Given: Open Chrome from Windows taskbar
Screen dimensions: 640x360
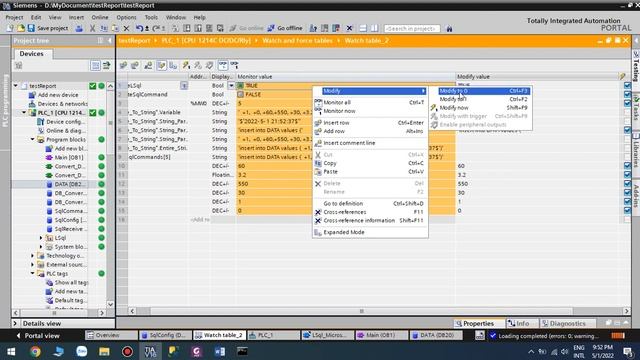Looking at the screenshot, I should (x=35, y=351).
